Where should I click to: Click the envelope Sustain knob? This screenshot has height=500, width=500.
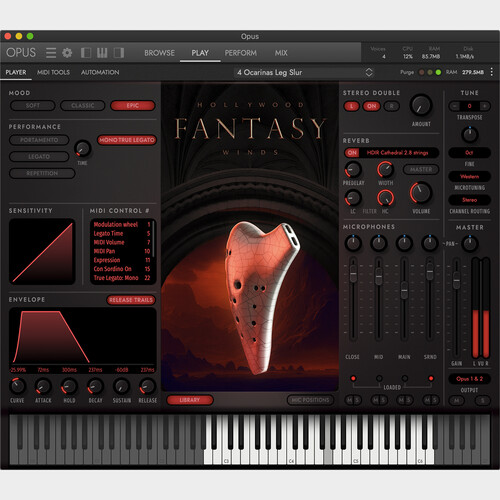122,387
